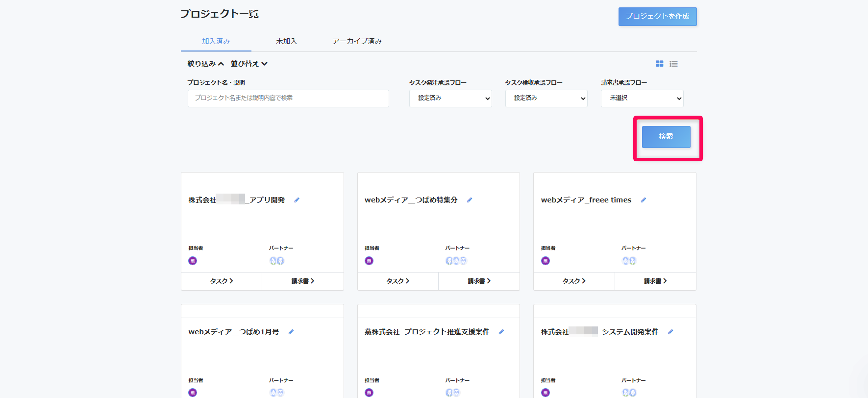
Task: Click the システム開発案件 project title
Action: (600, 332)
